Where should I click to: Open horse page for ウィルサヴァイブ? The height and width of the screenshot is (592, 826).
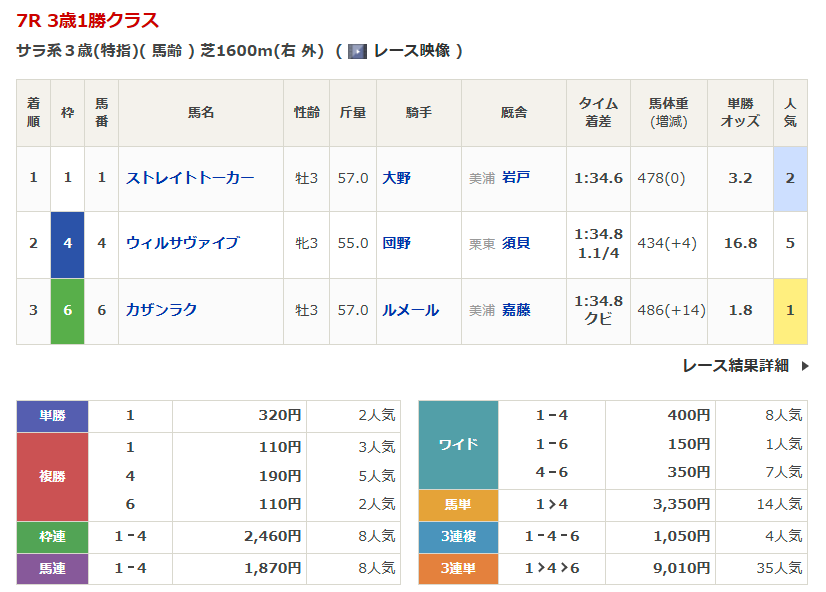pos(182,243)
